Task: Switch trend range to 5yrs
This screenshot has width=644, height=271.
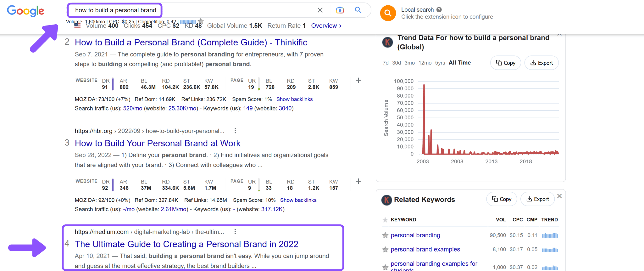Action: pyautogui.click(x=440, y=63)
